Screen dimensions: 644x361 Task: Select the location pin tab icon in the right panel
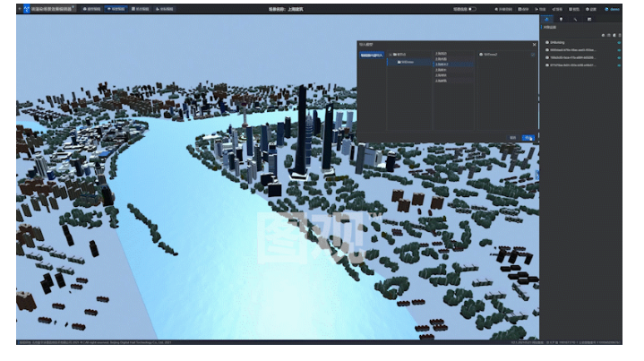pyautogui.click(x=561, y=20)
